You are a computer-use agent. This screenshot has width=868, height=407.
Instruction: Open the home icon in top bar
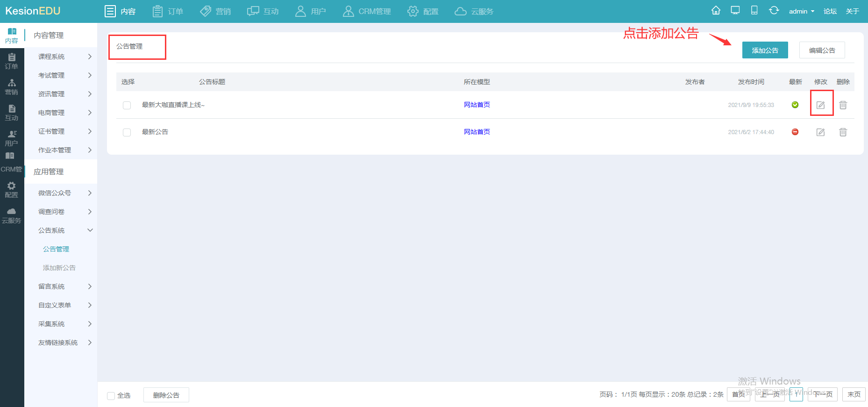tap(716, 10)
